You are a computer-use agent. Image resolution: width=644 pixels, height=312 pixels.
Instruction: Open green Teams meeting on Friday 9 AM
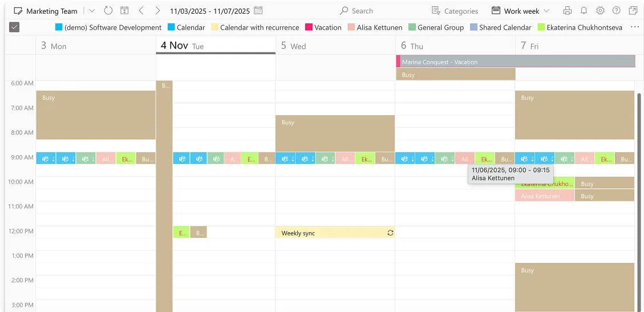click(564, 159)
